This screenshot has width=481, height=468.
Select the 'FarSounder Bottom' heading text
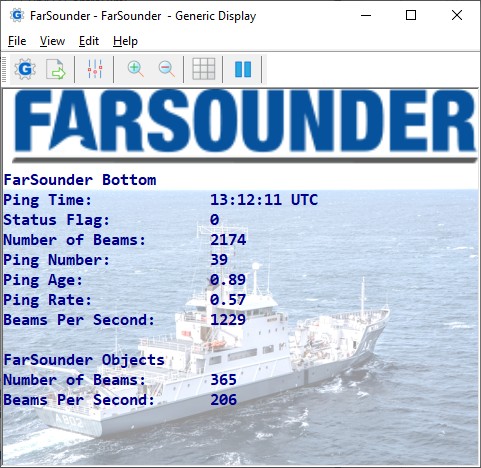80,180
